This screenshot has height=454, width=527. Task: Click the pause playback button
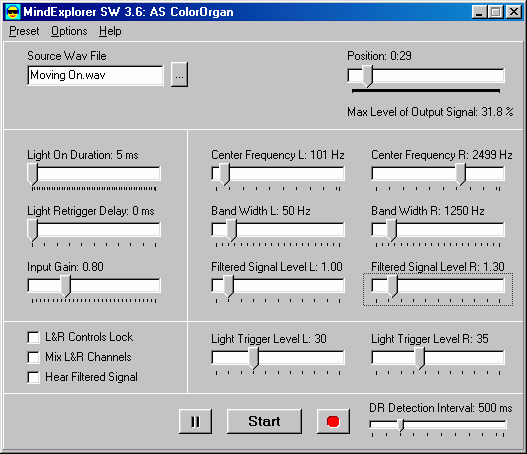coord(195,421)
